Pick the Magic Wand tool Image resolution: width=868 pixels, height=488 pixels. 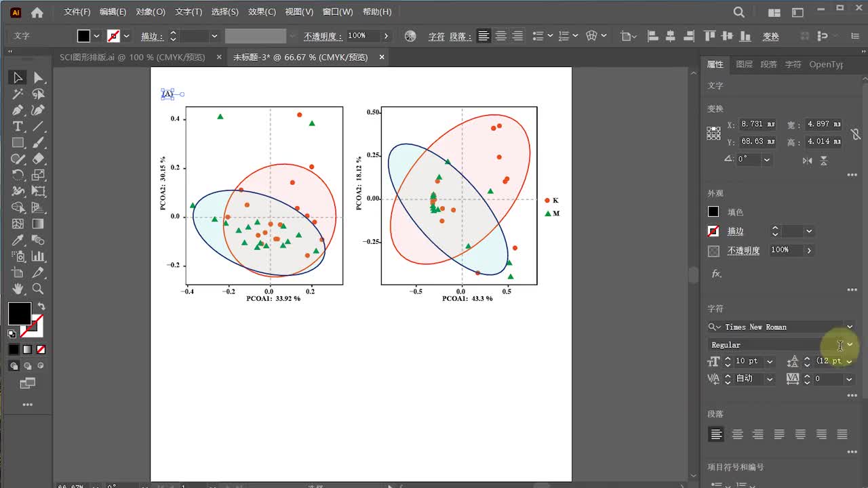point(18,94)
